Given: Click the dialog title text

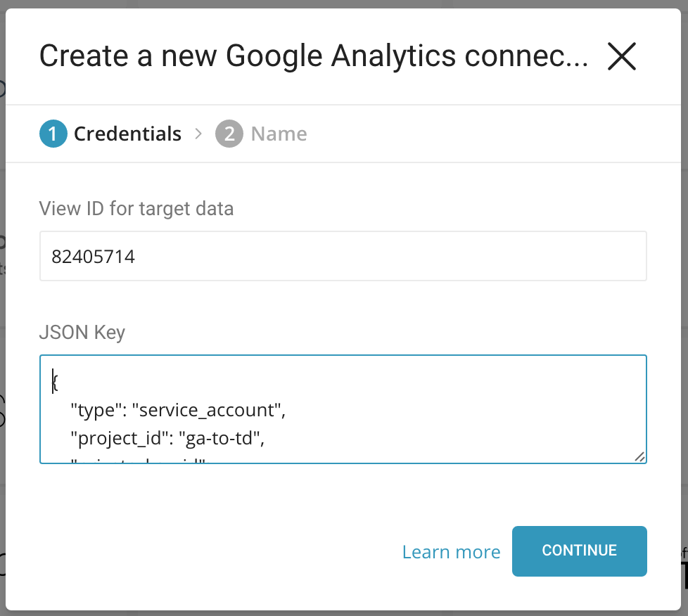Looking at the screenshot, I should (x=314, y=56).
